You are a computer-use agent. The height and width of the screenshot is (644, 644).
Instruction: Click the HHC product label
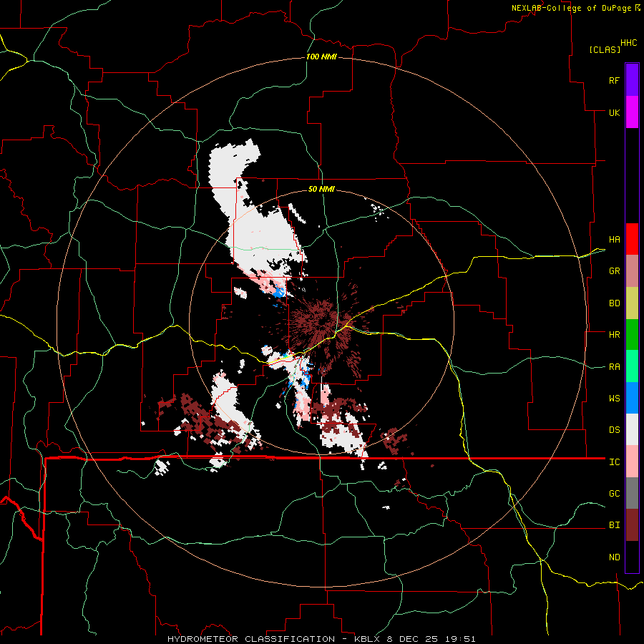[x=629, y=43]
